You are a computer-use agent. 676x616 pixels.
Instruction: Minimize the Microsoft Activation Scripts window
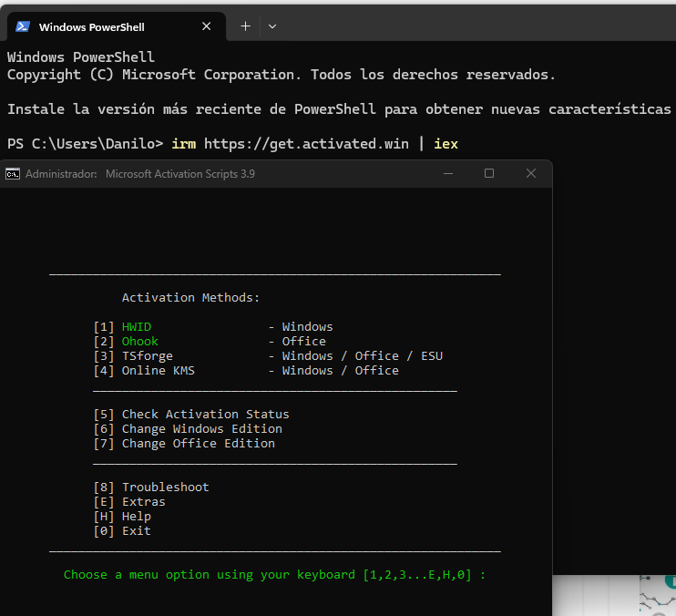coord(446,173)
